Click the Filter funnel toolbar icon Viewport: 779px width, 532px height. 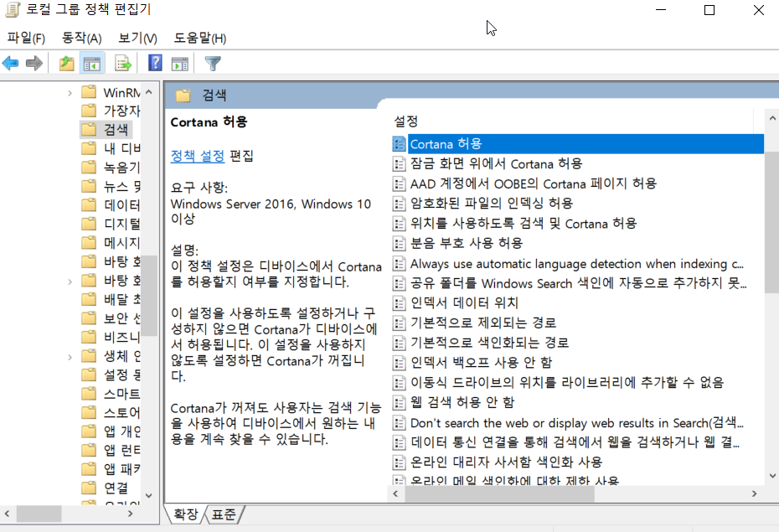coord(213,64)
